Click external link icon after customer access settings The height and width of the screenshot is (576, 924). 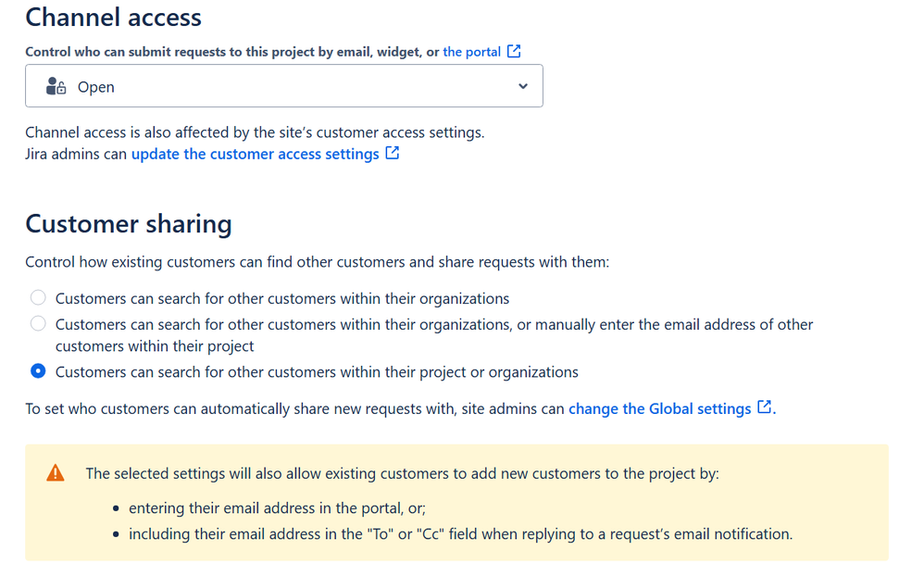point(393,154)
